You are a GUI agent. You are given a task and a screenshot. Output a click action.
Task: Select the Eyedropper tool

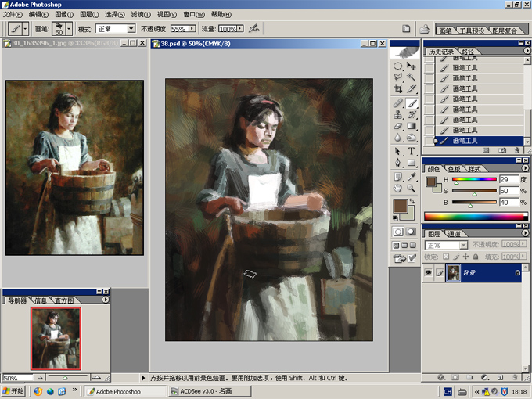(412, 177)
